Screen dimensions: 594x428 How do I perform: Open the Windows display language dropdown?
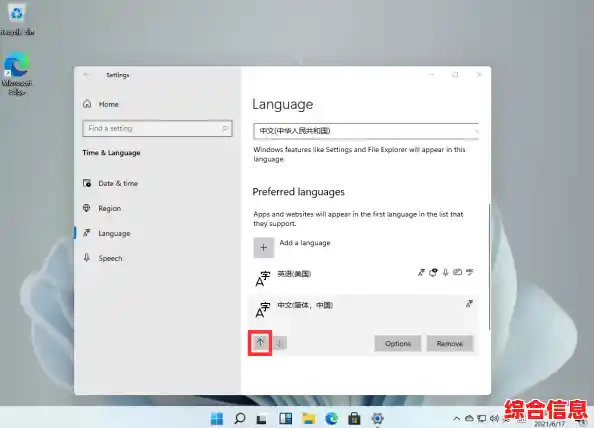[x=366, y=131]
